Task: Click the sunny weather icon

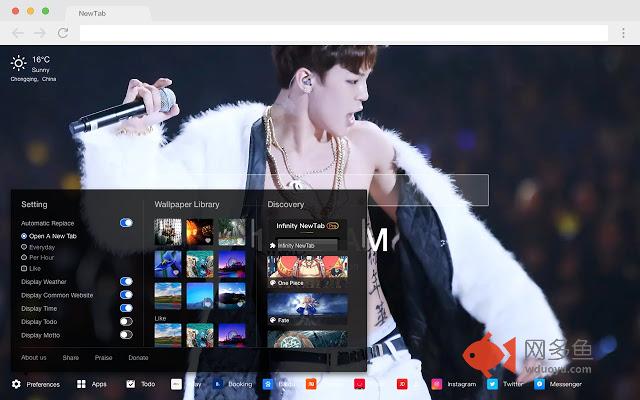Action: [x=19, y=63]
